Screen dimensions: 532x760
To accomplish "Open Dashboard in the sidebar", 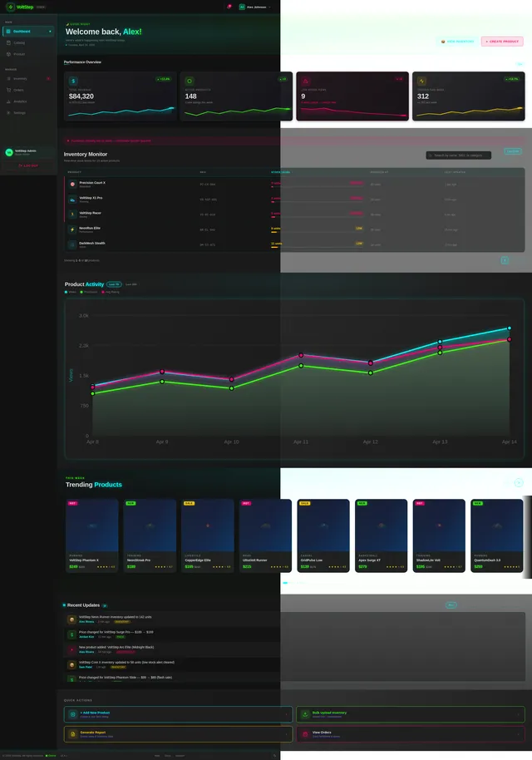I will (28, 31).
